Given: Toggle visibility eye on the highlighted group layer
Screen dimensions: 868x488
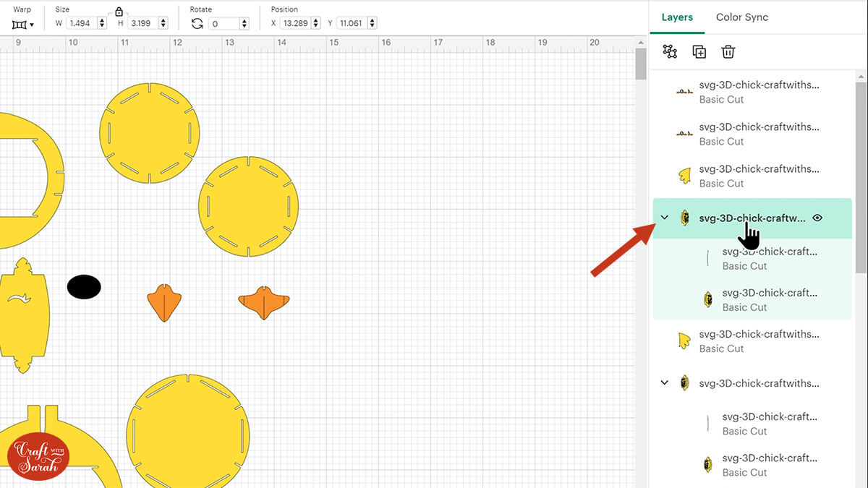Looking at the screenshot, I should [x=817, y=218].
